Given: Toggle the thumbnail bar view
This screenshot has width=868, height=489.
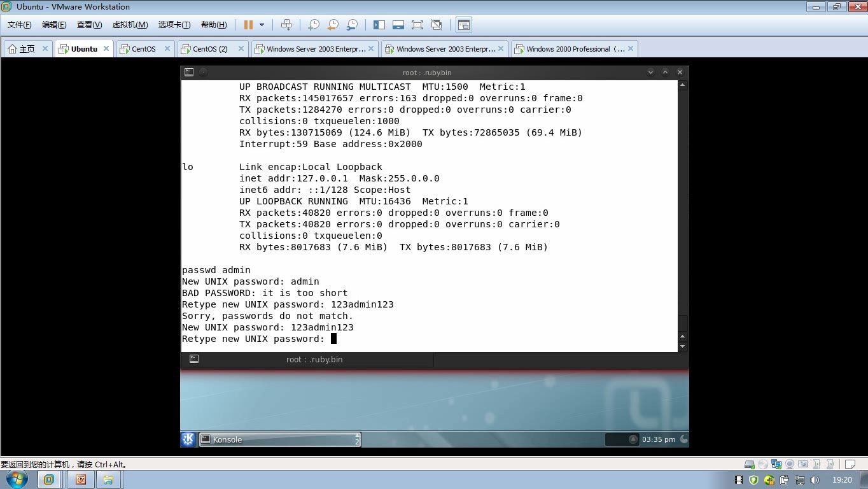Looking at the screenshot, I should (x=398, y=25).
